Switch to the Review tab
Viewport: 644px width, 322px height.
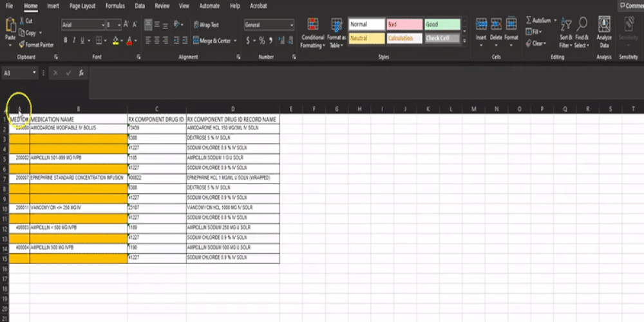tap(162, 6)
